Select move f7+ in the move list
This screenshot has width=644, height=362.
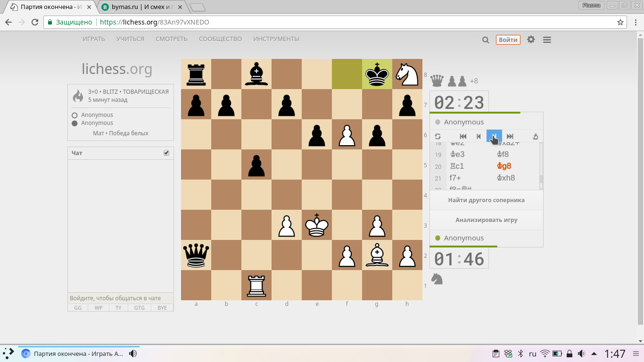455,178
